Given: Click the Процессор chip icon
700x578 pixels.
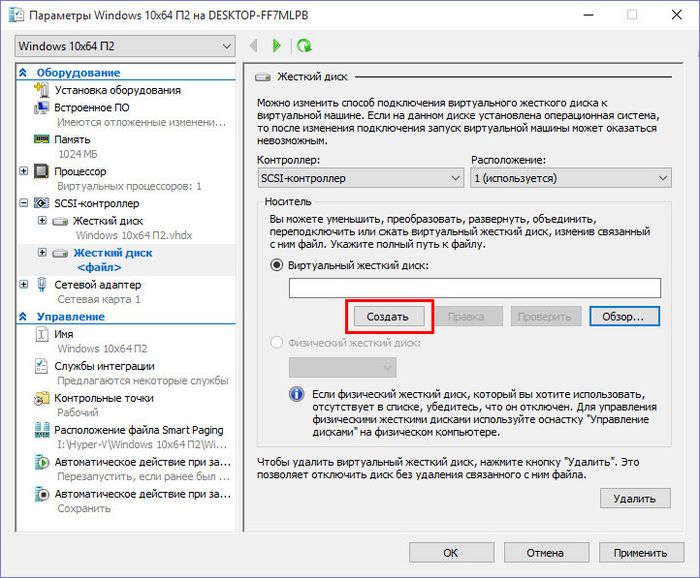Looking at the screenshot, I should [42, 171].
